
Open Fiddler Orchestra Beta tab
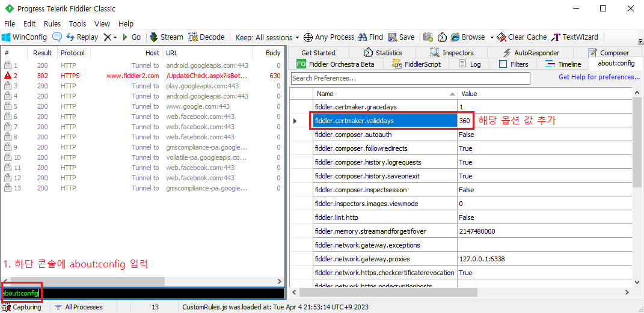336,64
